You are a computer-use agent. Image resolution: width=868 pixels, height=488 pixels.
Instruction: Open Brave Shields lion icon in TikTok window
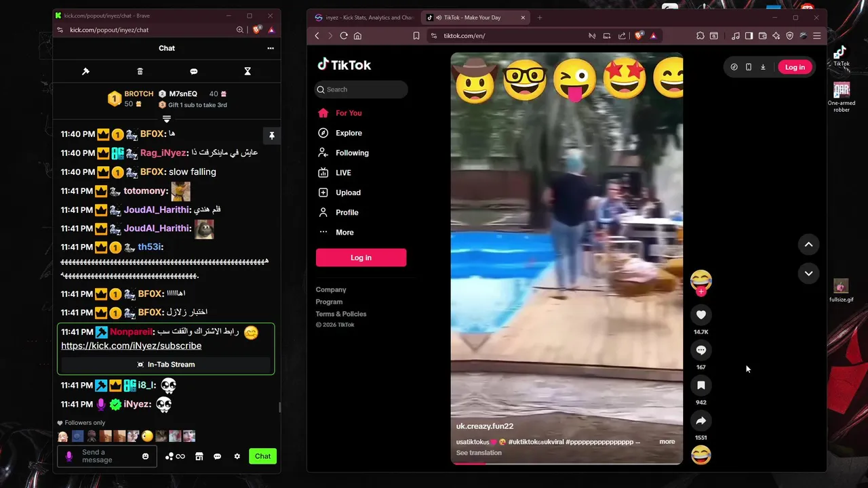point(639,36)
